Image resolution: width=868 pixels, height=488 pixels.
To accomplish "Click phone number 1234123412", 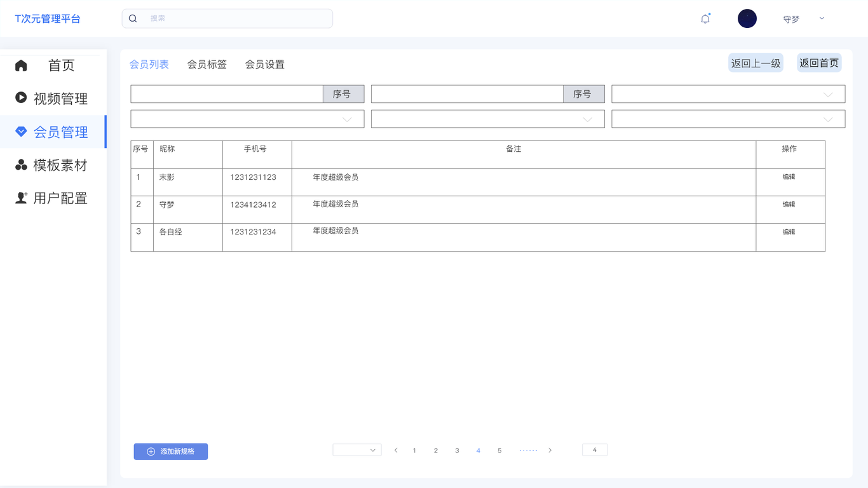I will [254, 205].
